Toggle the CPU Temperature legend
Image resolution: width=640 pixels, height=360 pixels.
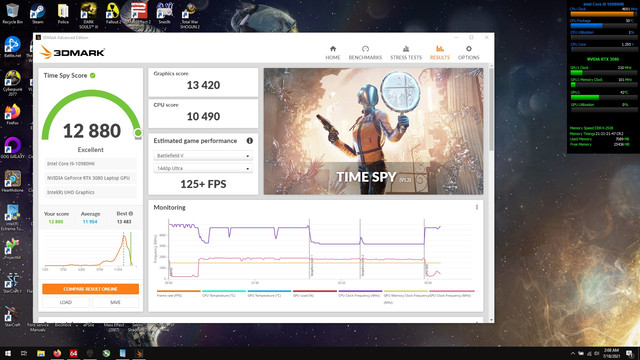pyautogui.click(x=224, y=293)
